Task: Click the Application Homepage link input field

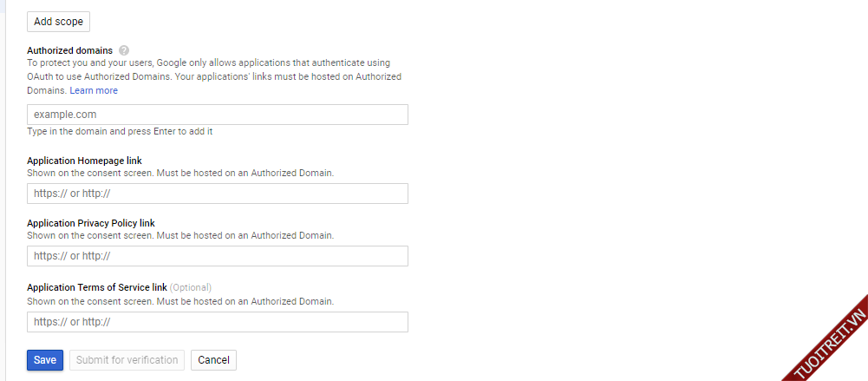Action: tap(217, 194)
